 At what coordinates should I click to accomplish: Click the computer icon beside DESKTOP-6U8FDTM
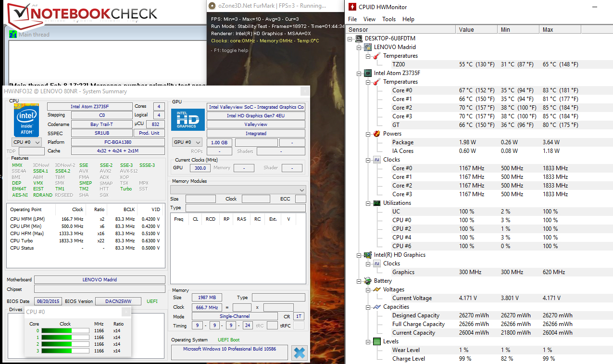pos(359,38)
